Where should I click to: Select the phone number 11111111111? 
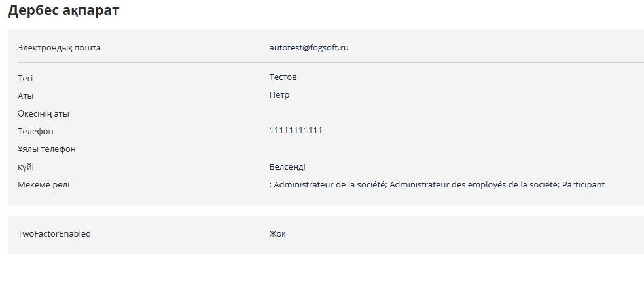(296, 130)
